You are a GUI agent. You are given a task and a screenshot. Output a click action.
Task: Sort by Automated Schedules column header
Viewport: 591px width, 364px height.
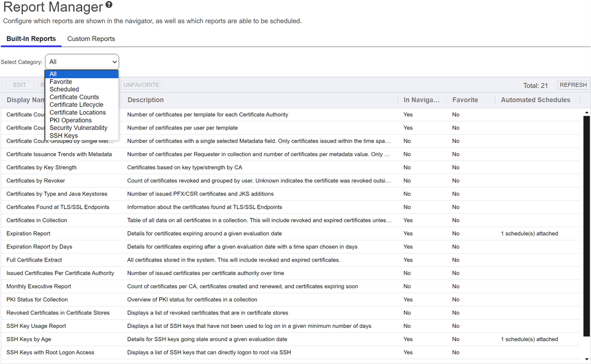click(x=535, y=100)
